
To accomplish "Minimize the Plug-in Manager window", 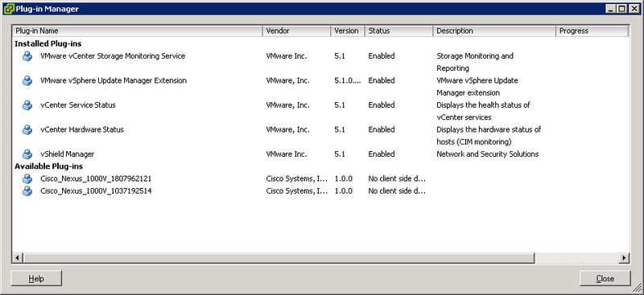I will [612, 9].
